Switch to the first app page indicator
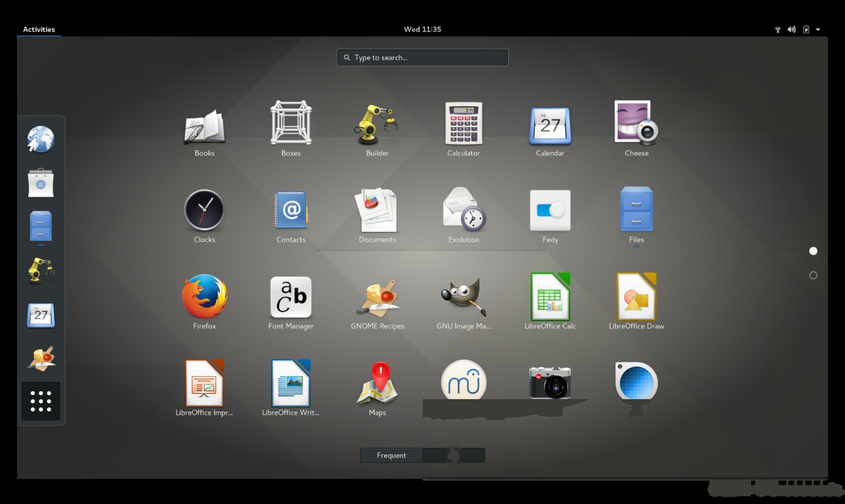 [x=813, y=251]
